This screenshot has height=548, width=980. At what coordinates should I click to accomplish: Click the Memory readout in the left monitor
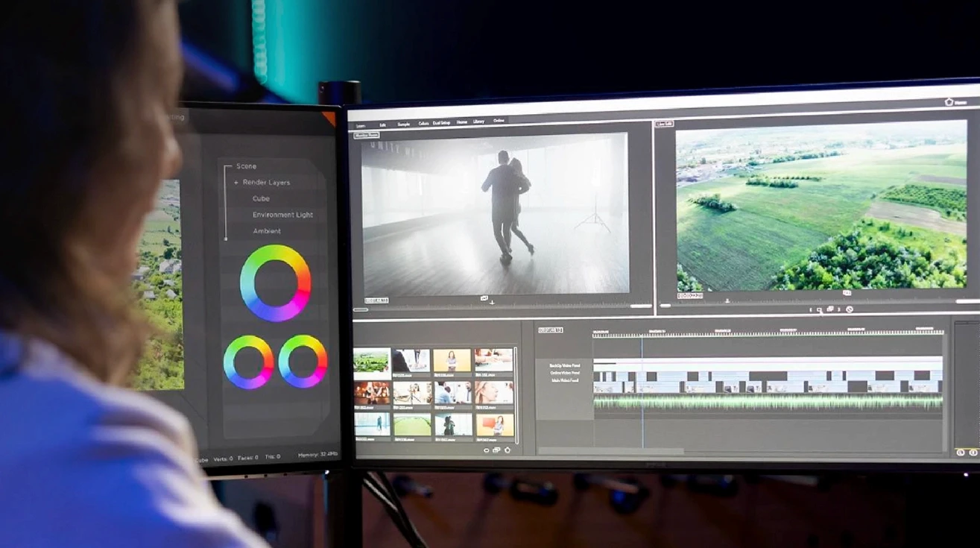317,454
